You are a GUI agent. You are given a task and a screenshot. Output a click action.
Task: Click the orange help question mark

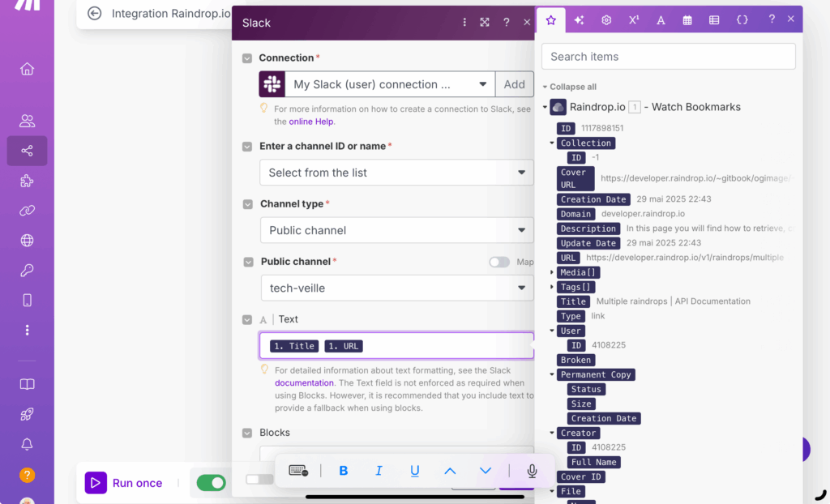pyautogui.click(x=27, y=475)
